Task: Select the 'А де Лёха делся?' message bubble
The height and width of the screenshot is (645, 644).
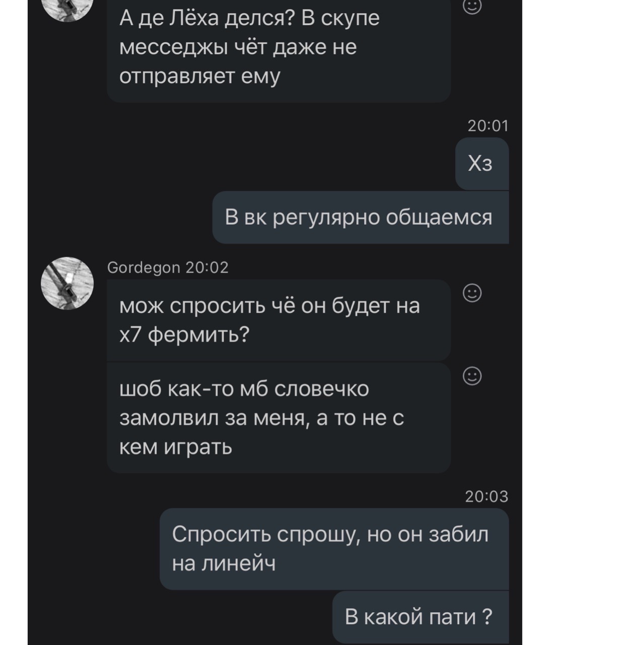Action: click(x=278, y=49)
